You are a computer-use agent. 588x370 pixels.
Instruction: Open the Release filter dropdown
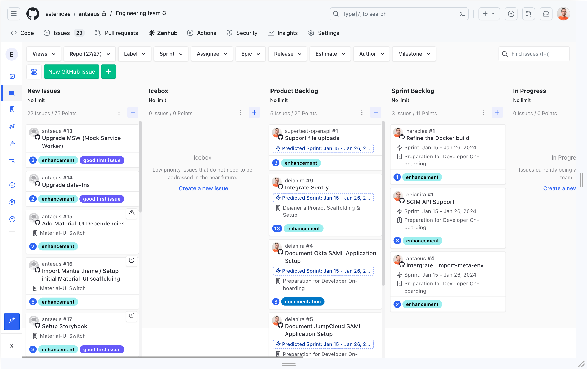tap(288, 54)
